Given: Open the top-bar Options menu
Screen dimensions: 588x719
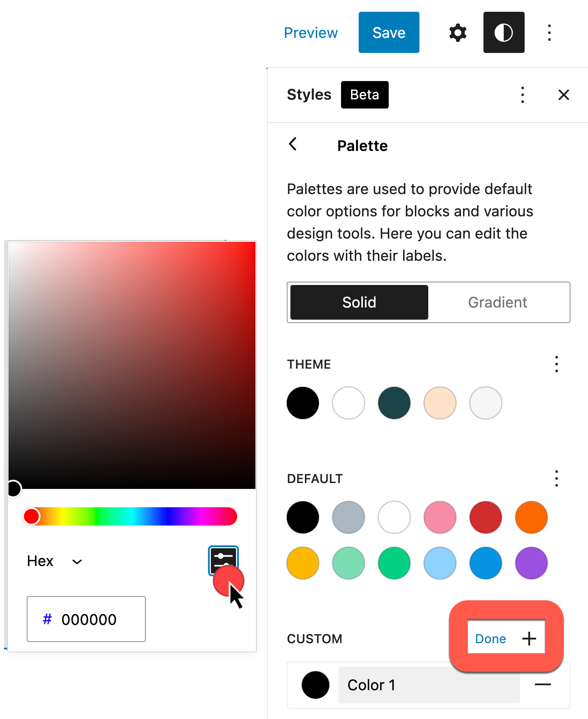Looking at the screenshot, I should [549, 33].
